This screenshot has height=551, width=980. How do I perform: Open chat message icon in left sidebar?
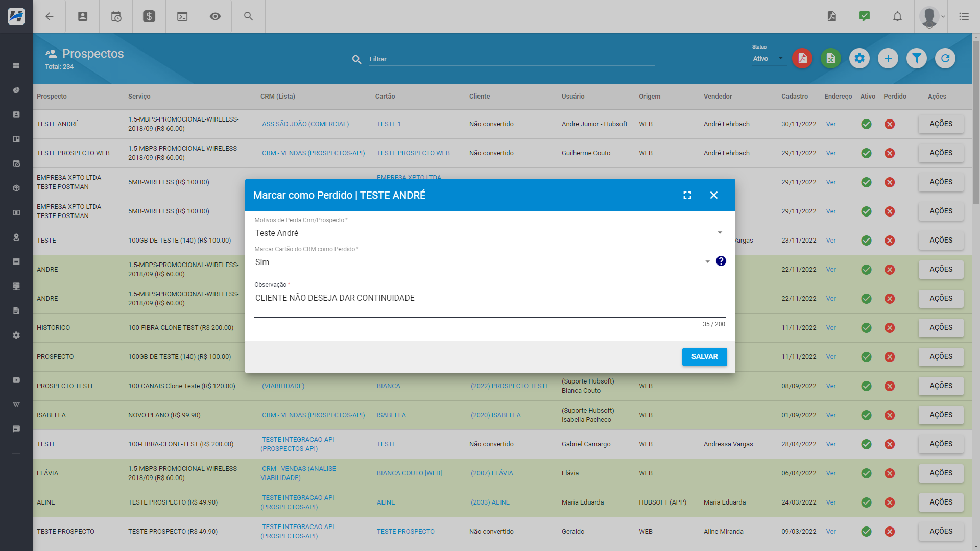[16, 429]
